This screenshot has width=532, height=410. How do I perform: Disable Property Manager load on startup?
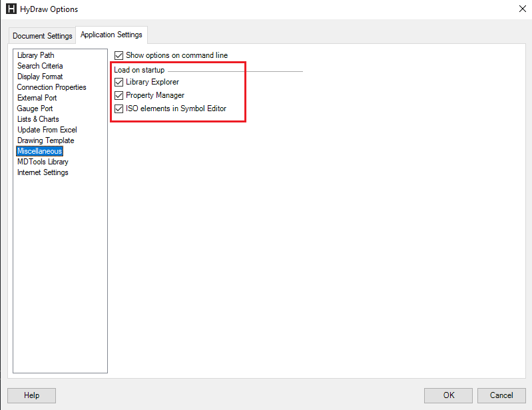coord(119,95)
